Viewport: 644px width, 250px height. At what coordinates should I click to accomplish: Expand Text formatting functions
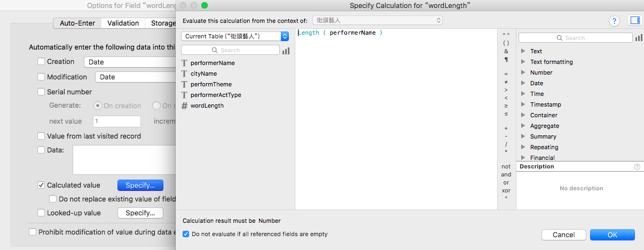tap(523, 62)
